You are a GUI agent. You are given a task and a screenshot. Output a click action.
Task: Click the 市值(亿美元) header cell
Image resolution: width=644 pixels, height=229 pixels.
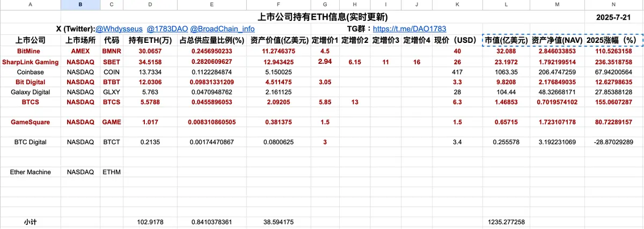coord(507,40)
